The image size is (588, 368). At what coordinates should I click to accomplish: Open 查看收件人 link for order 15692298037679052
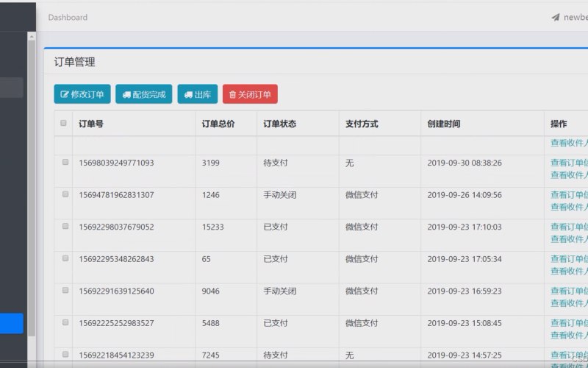pos(569,238)
